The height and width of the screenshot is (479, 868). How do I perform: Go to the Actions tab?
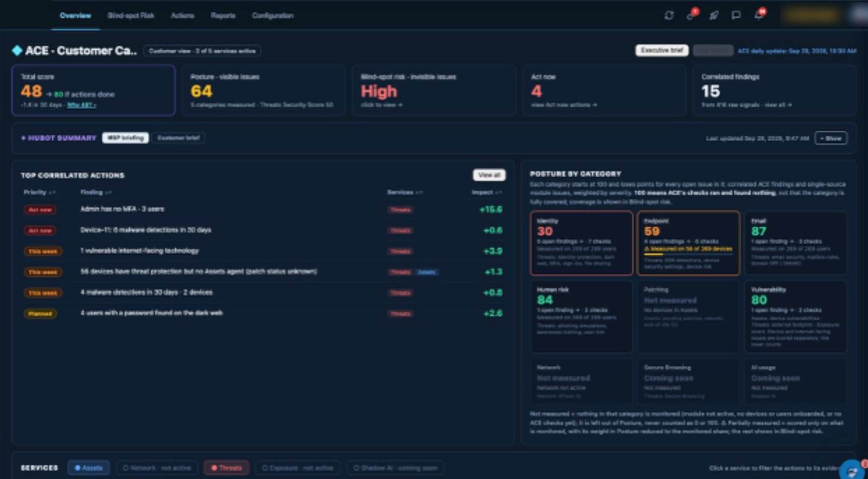(x=182, y=15)
